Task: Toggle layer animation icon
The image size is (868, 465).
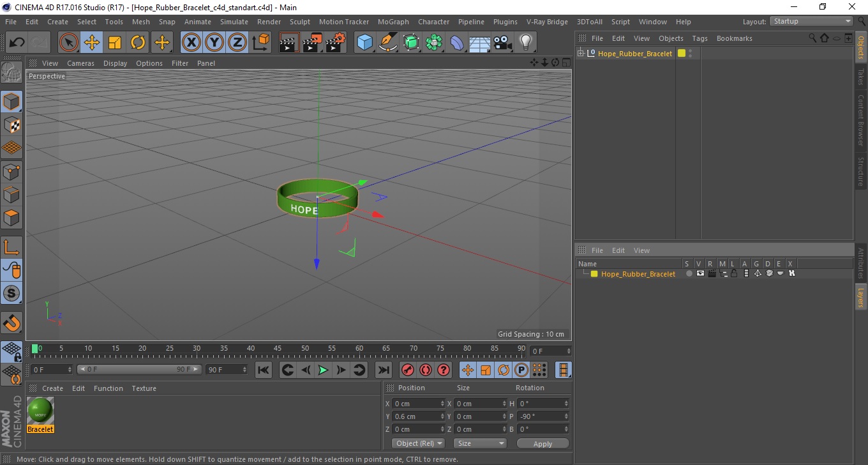Action: click(746, 273)
